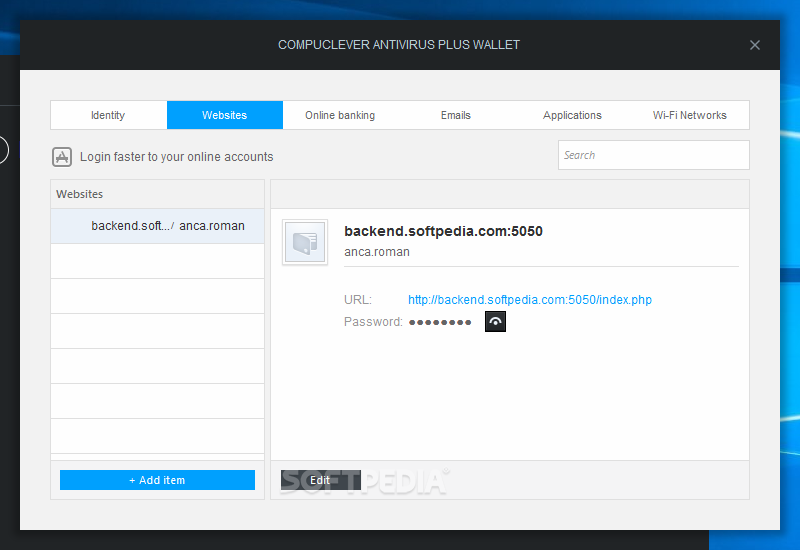Open the Applications tab
This screenshot has width=800, height=550.
572,115
